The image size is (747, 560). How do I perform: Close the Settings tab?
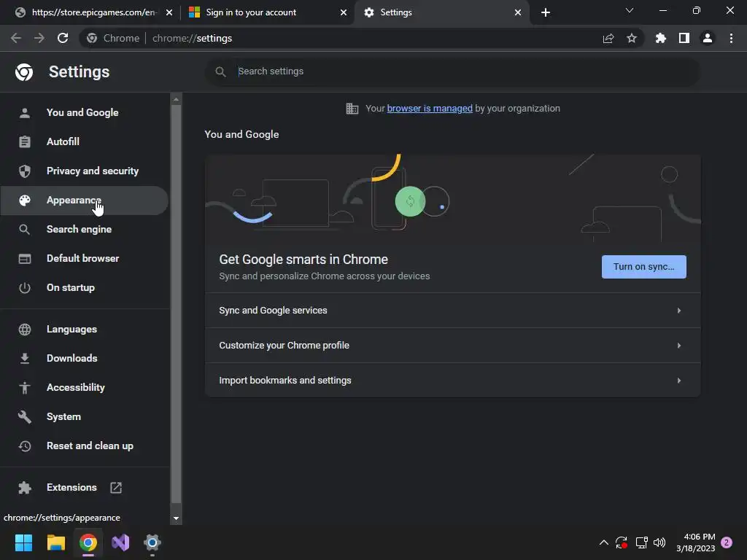tap(518, 12)
